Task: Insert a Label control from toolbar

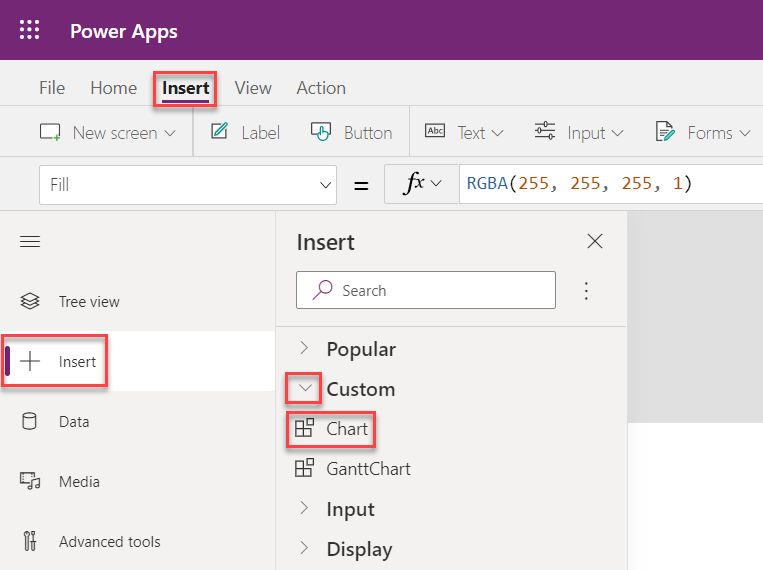Action: pos(245,133)
